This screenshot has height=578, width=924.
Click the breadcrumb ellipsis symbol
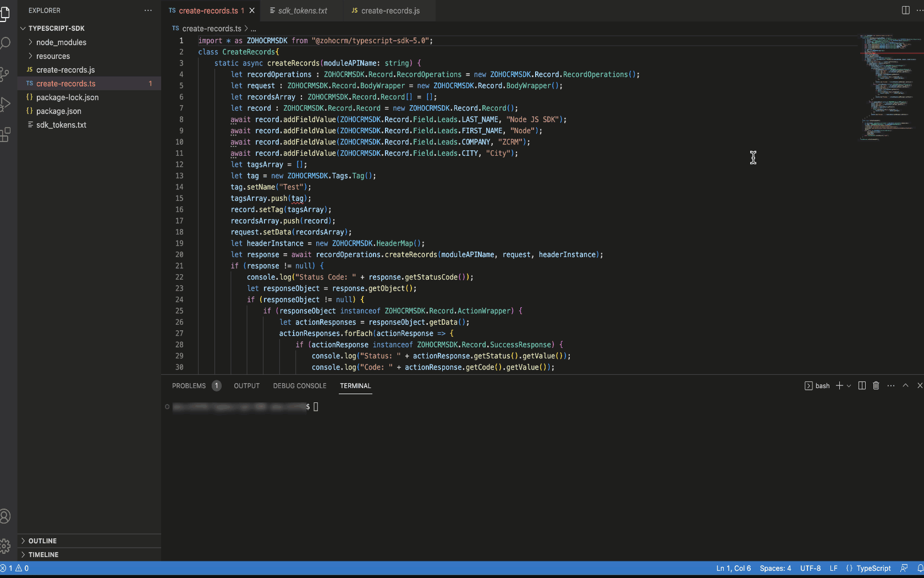254,29
